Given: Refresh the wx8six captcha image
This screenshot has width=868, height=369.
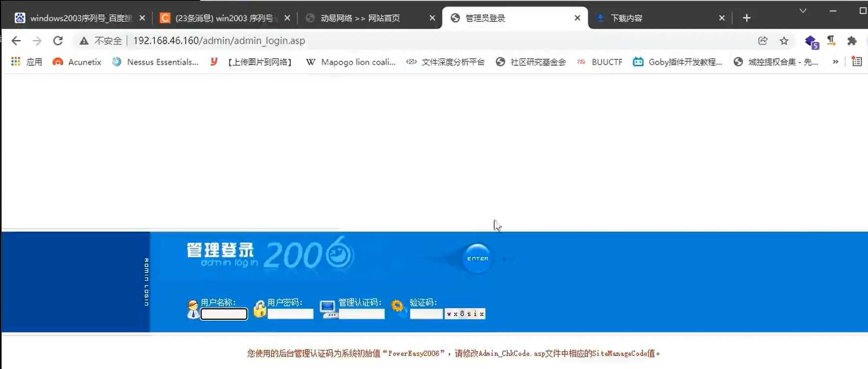Looking at the screenshot, I should pyautogui.click(x=465, y=314).
